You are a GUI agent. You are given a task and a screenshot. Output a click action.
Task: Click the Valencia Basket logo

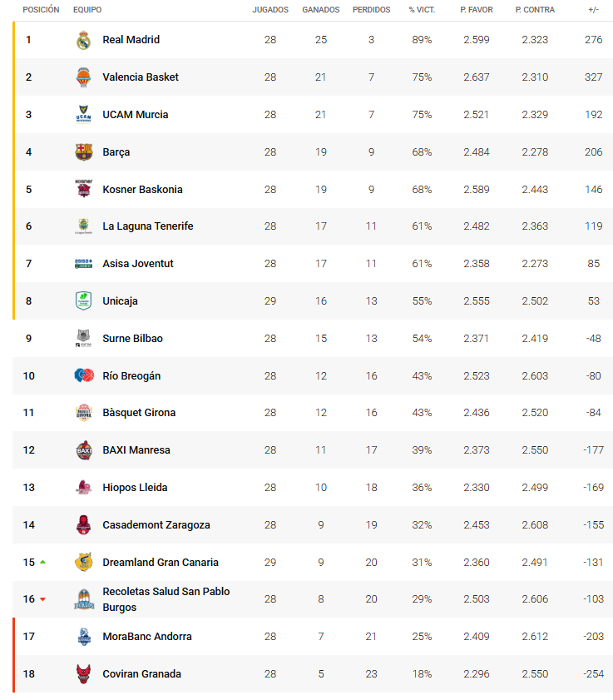click(x=83, y=77)
